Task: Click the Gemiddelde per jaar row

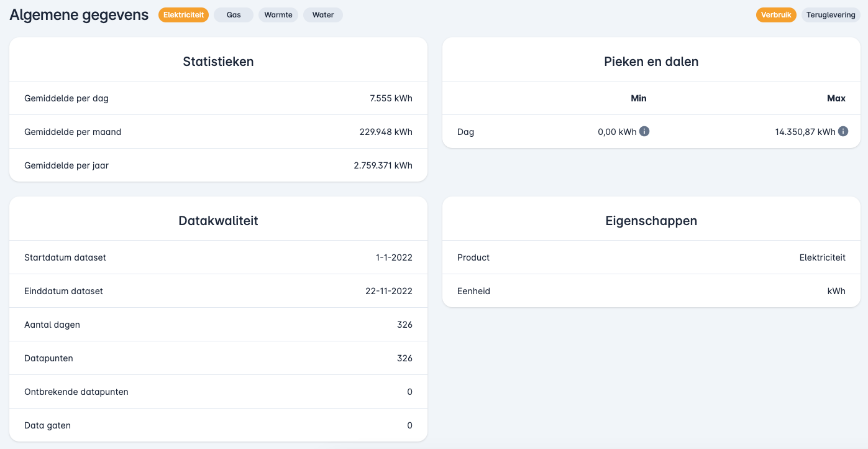Action: (x=218, y=165)
